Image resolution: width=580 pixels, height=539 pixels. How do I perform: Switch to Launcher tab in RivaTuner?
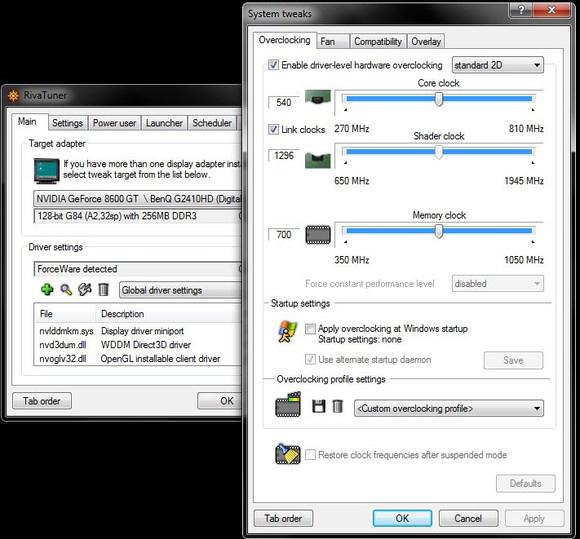coord(164,123)
